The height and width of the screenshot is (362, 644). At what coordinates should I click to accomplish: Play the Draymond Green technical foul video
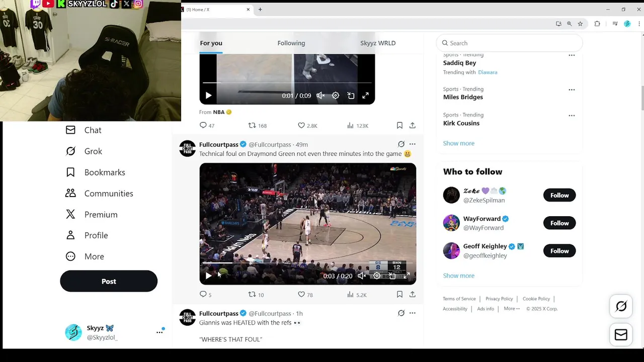[x=208, y=276]
